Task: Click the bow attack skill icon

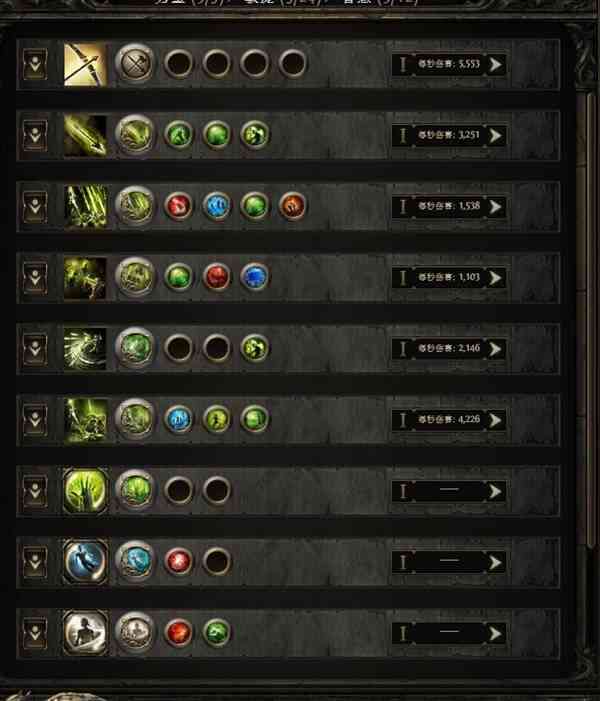Action: [x=85, y=65]
